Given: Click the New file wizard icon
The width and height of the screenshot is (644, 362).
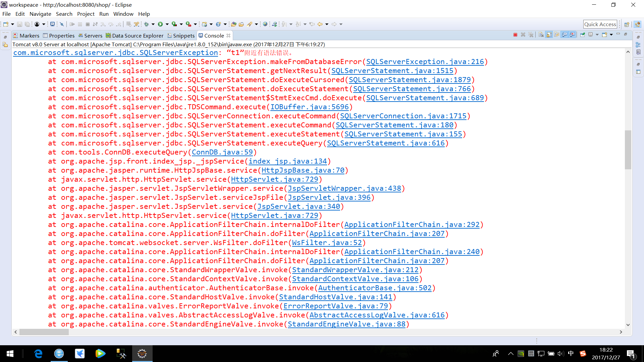Looking at the screenshot, I should click(6, 24).
